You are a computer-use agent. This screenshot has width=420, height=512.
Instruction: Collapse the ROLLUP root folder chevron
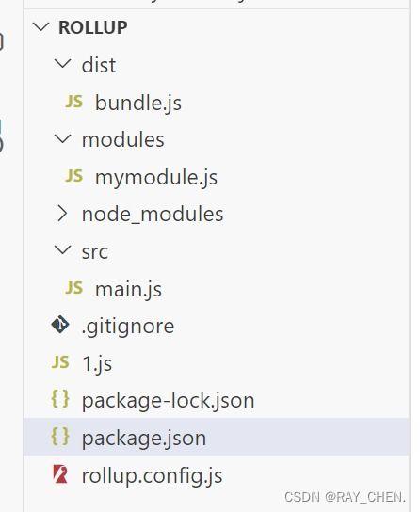coord(41,26)
